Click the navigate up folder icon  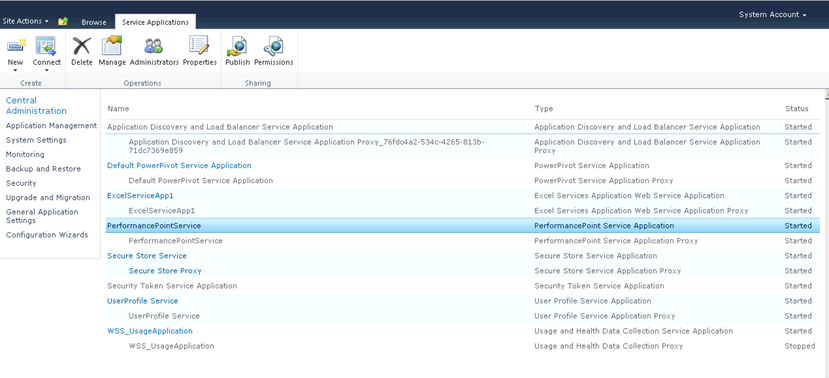(x=63, y=21)
